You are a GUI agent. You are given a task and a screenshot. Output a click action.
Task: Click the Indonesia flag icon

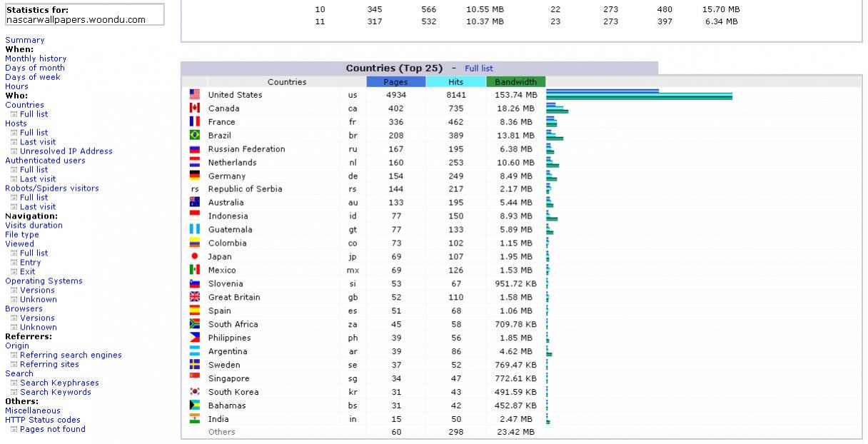click(194, 216)
